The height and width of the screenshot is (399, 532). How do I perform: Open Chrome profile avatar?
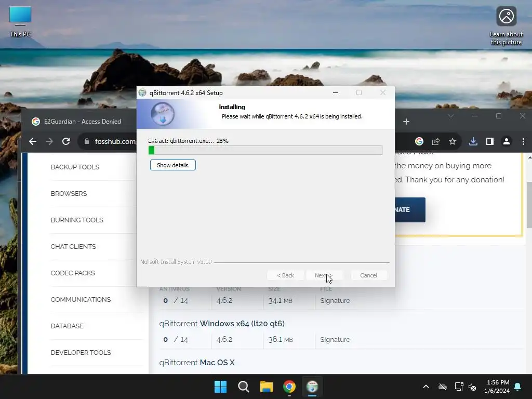tap(506, 141)
